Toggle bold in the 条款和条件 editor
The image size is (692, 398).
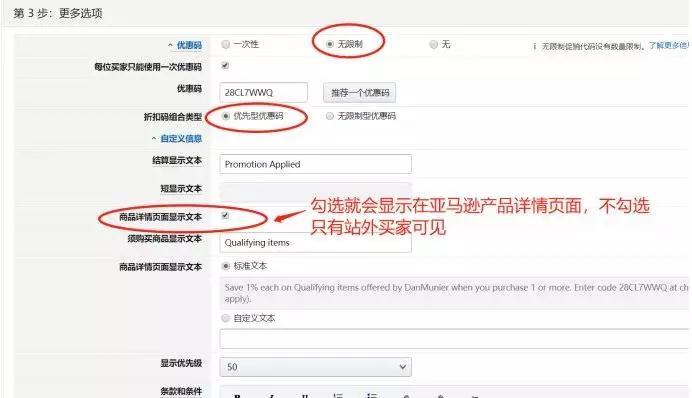tap(237, 395)
